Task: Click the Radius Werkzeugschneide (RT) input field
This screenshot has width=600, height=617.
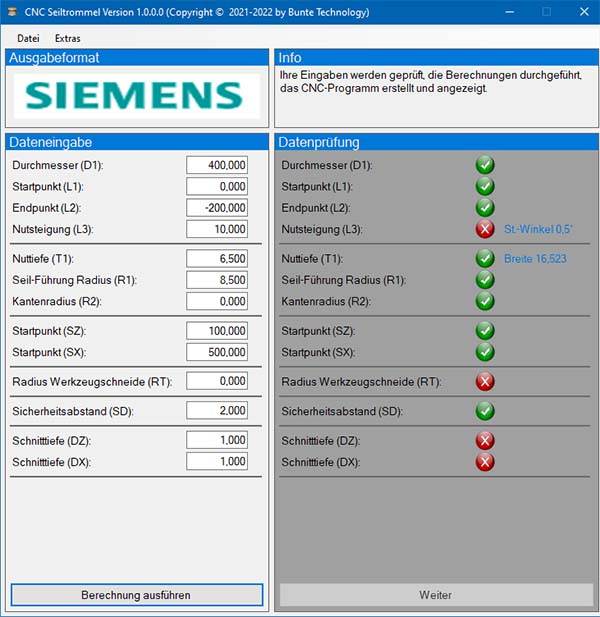Action: pyautogui.click(x=217, y=381)
